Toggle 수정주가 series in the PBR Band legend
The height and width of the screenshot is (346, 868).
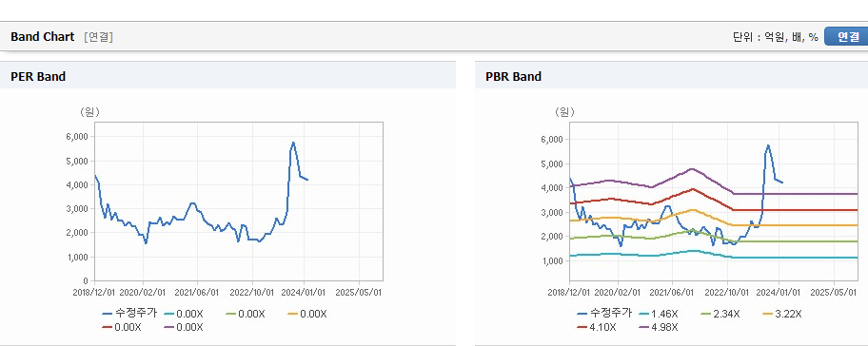coord(604,314)
